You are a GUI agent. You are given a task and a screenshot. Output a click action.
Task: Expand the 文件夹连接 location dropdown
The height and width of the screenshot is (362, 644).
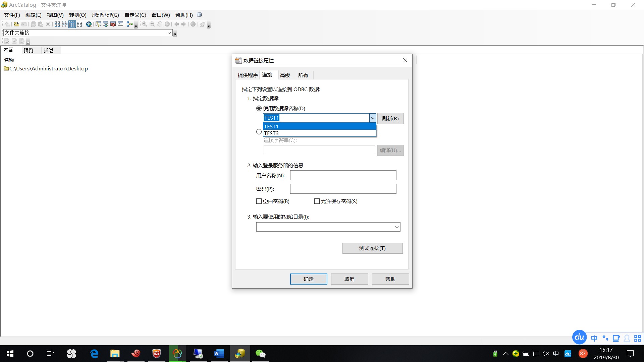170,33
